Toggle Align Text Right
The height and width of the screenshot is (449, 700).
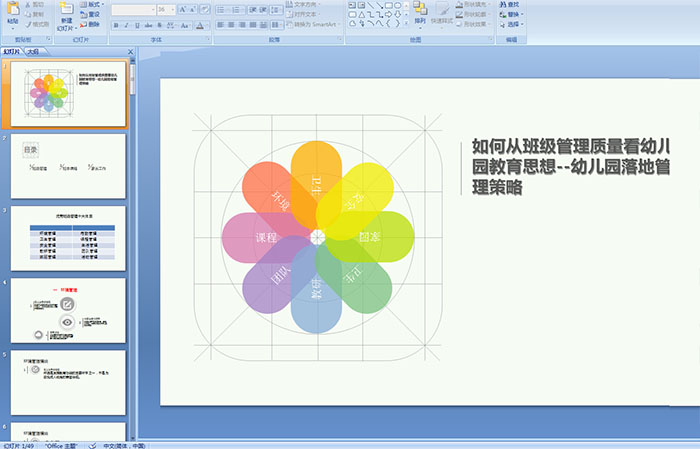[242, 25]
